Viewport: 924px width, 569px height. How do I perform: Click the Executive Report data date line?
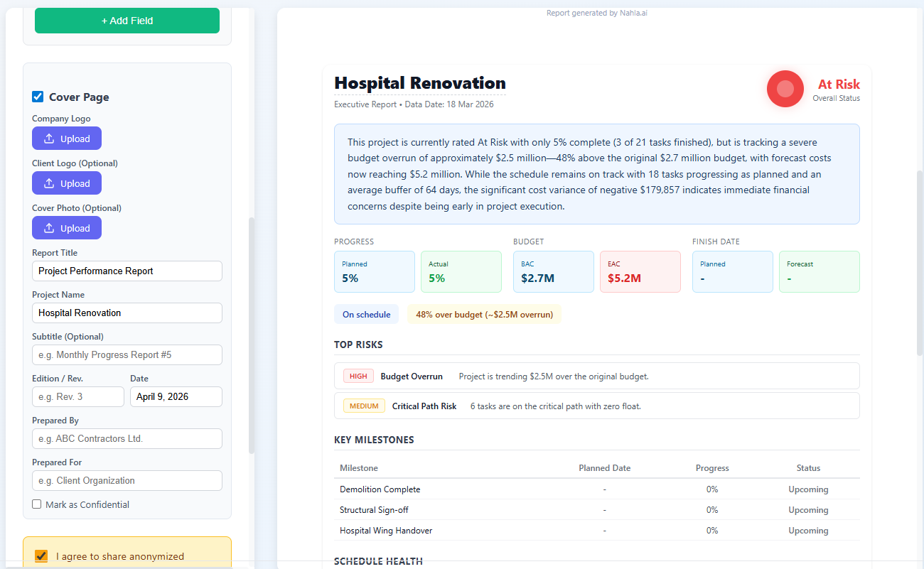tap(414, 104)
